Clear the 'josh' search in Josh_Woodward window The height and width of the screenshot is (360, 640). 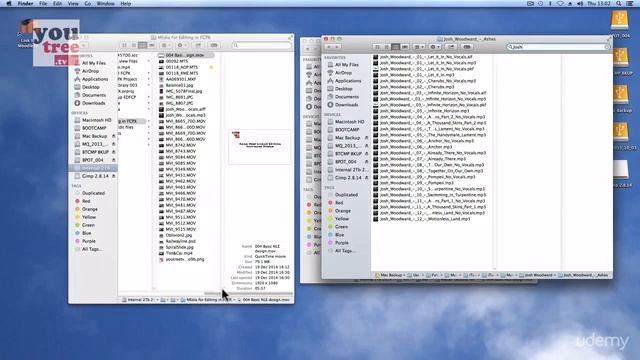tap(607, 47)
